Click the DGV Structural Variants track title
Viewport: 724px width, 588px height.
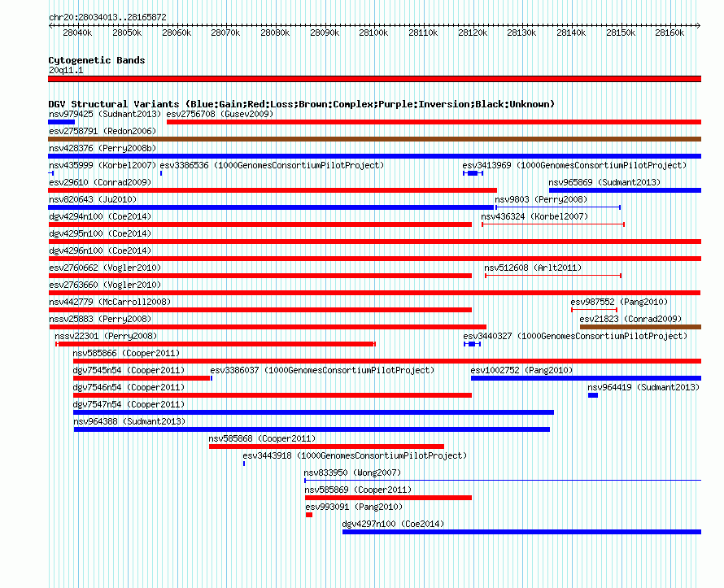(302, 104)
